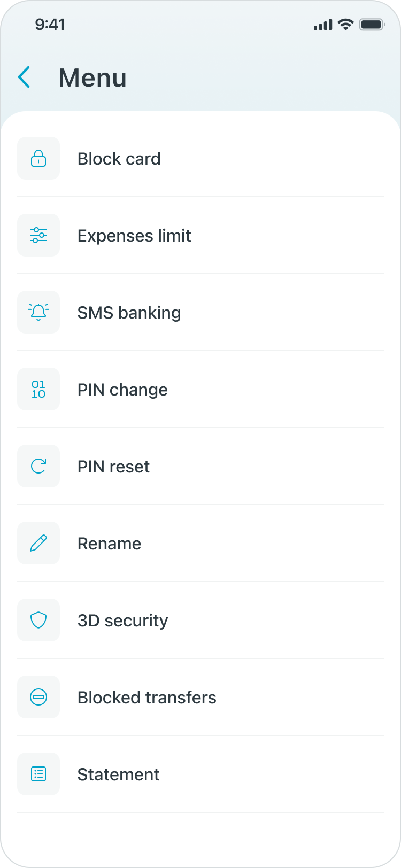Tap the padlock icon beside Block card
The width and height of the screenshot is (401, 868).
click(x=38, y=159)
